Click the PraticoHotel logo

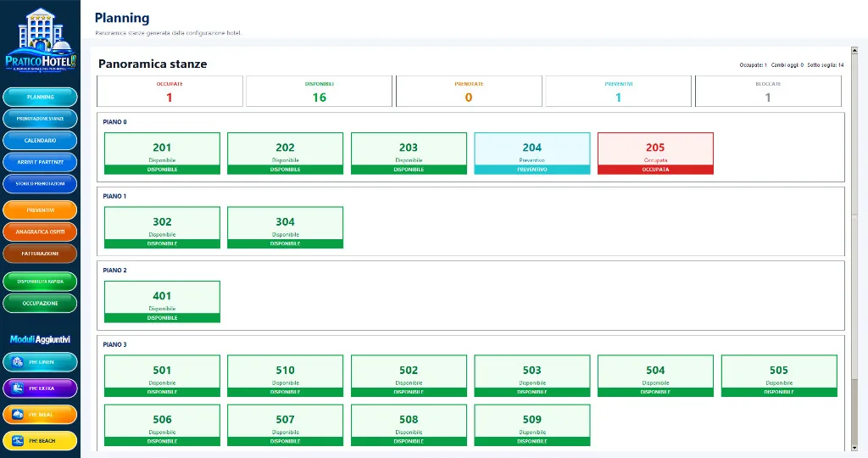(x=41, y=40)
